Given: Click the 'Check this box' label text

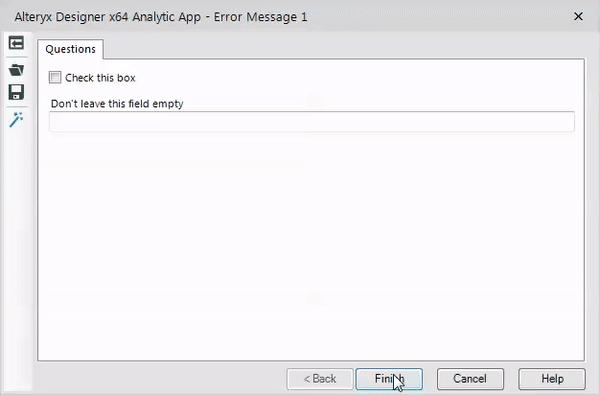Looking at the screenshot, I should (x=100, y=78).
